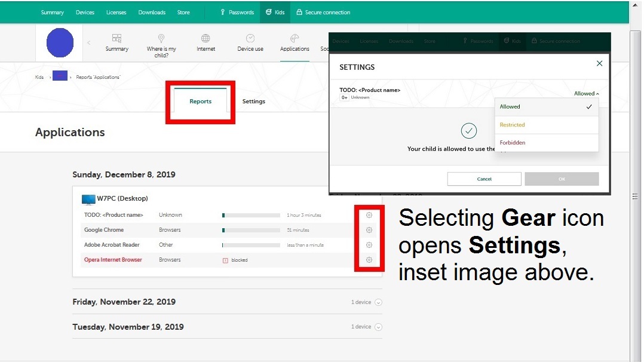Open the Licenses top menu item
This screenshot has height=362, width=644.
pos(116,13)
